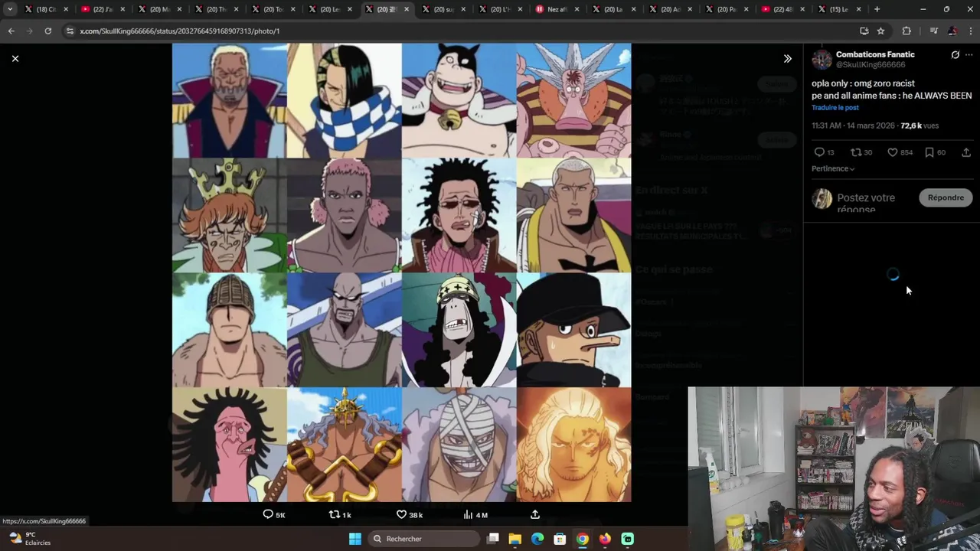Open a new tab with the plus button
The image size is (980, 551).
(877, 9)
